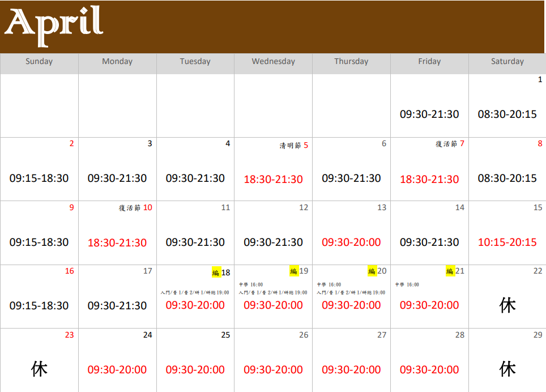
Task: Click the 08:30-20:15 time on April 1
Action: pyautogui.click(x=507, y=114)
